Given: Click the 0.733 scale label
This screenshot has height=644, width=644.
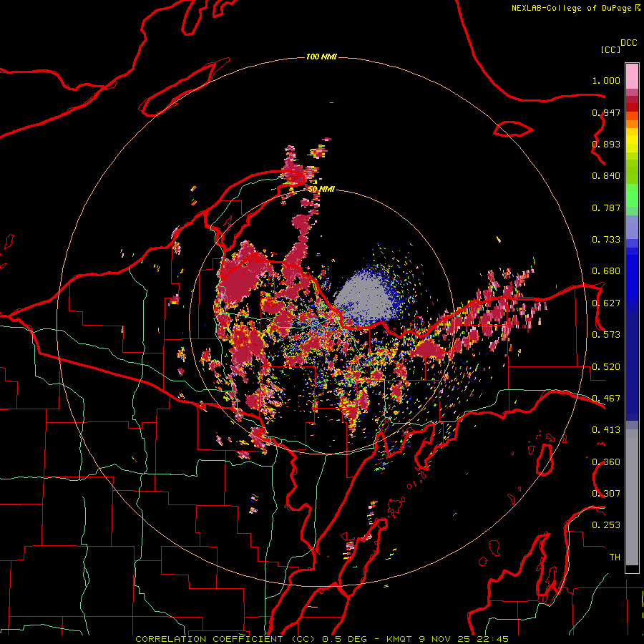Looking at the screenshot, I should click(606, 240).
